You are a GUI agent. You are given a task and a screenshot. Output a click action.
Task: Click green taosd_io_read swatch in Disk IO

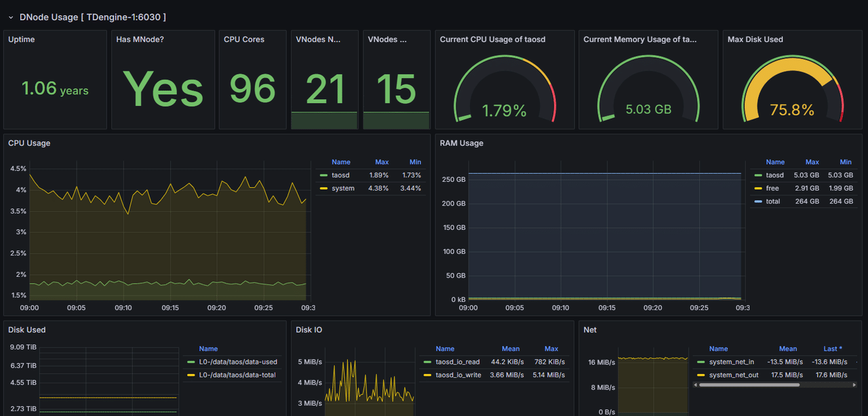click(427, 362)
